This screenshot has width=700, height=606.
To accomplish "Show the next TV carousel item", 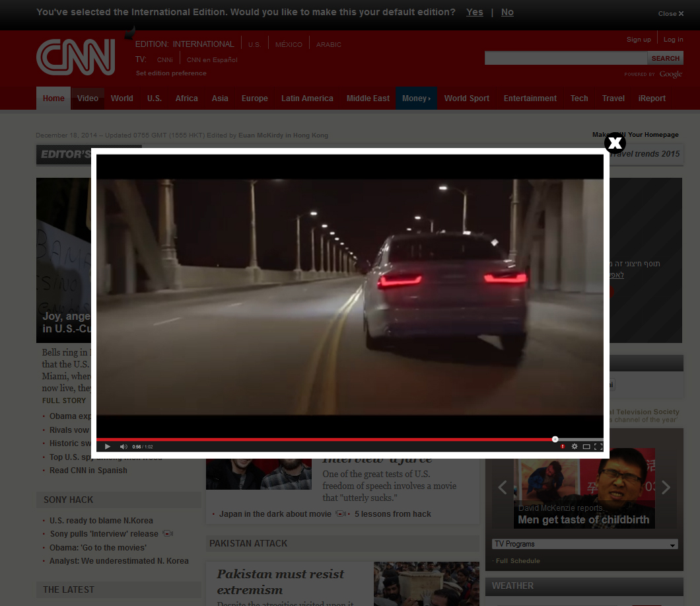I will click(x=666, y=487).
